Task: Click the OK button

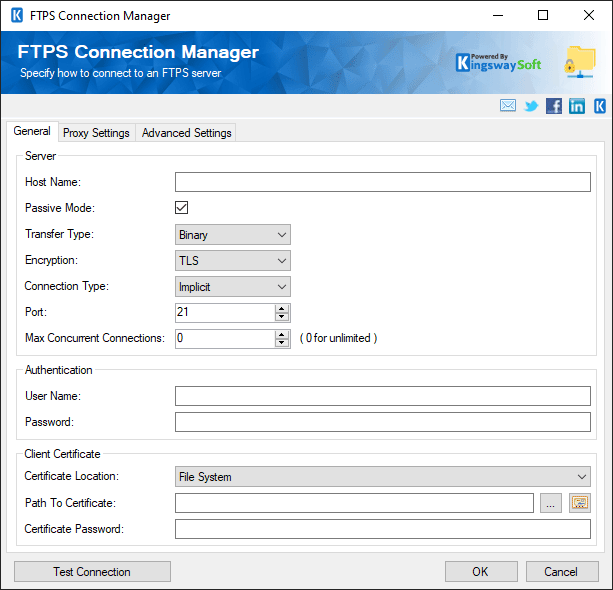Action: pyautogui.click(x=481, y=572)
